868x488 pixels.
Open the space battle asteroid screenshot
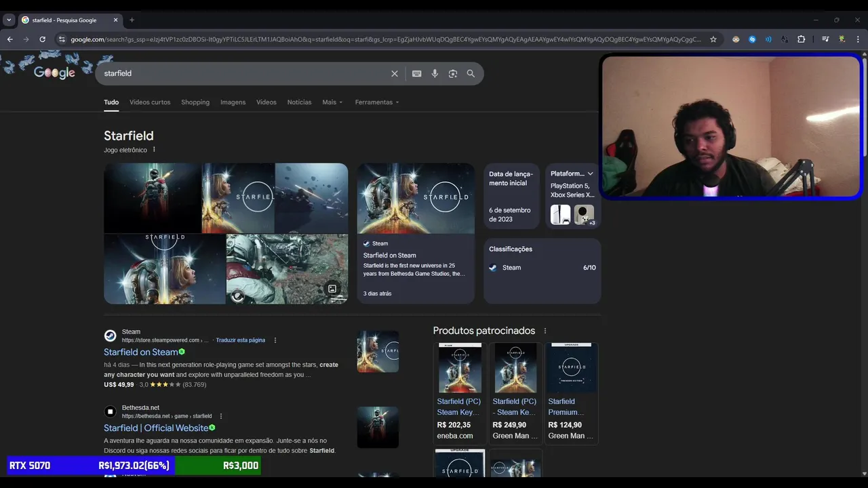[311, 198]
